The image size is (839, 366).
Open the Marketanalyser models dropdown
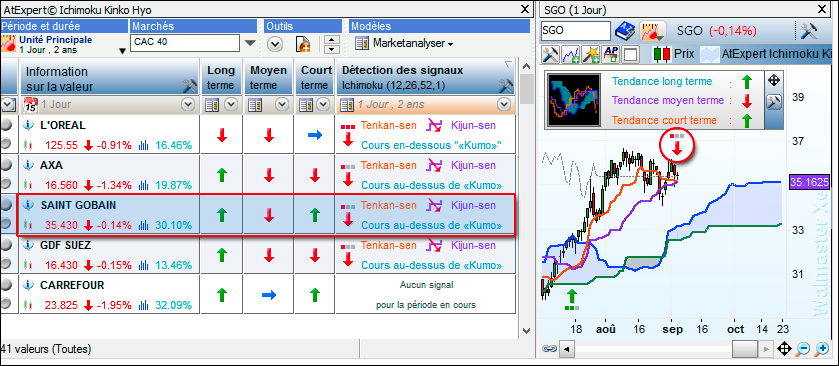(404, 43)
